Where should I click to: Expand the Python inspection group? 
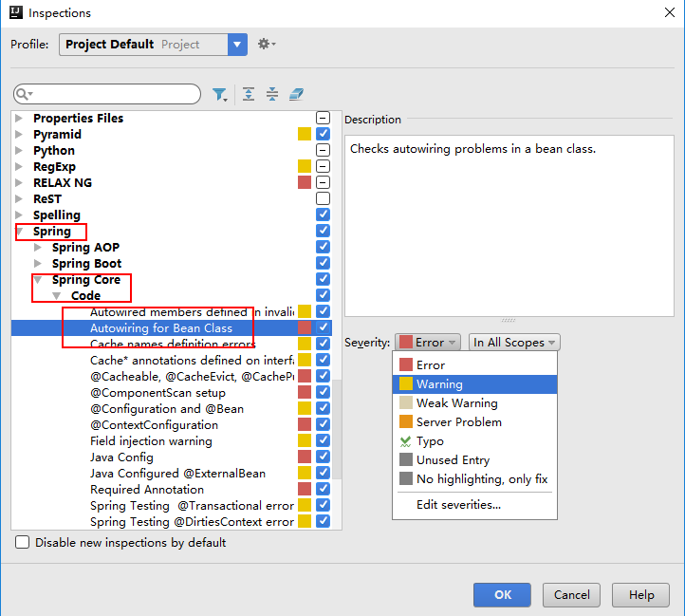pyautogui.click(x=19, y=150)
